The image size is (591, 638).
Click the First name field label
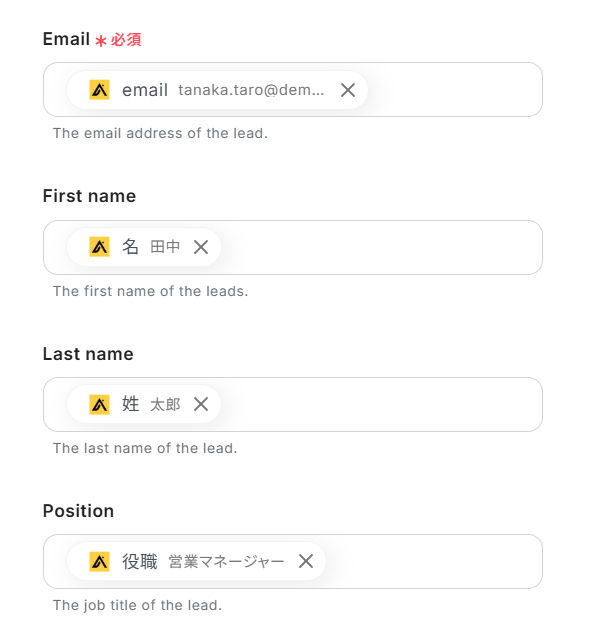pyautogui.click(x=89, y=196)
